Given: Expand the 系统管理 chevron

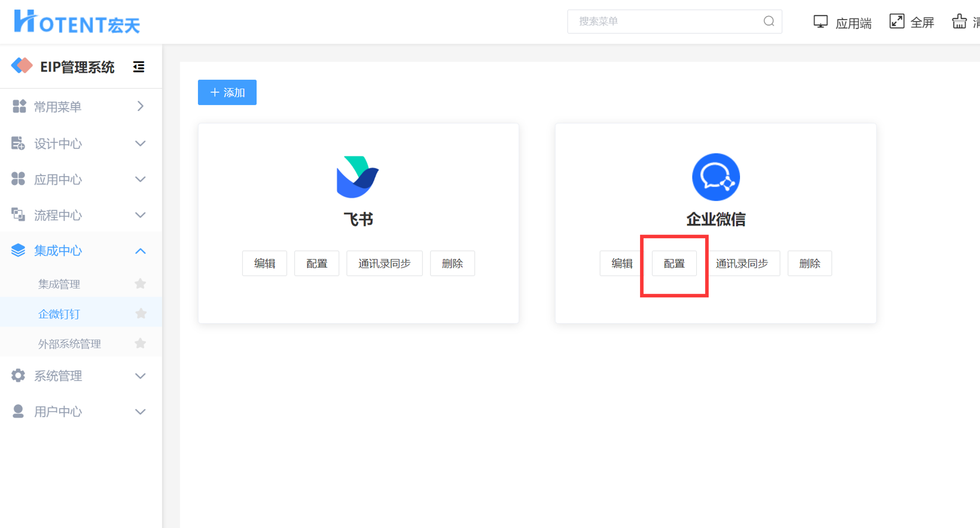Looking at the screenshot, I should (140, 376).
